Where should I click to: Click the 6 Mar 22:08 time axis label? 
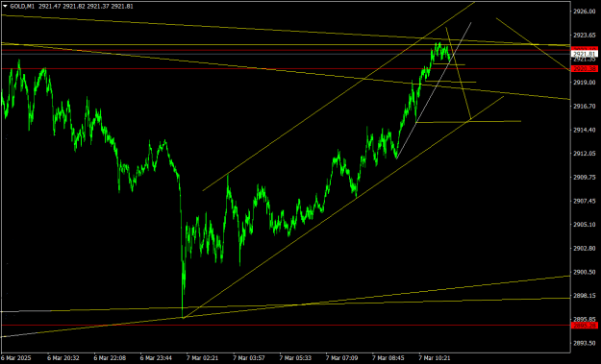(x=110, y=358)
